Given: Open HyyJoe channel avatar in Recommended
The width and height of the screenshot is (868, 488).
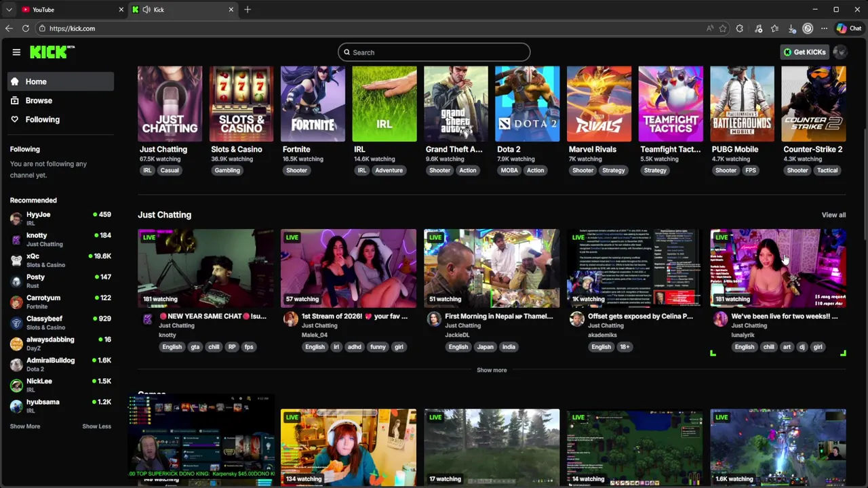Looking at the screenshot, I should coord(16,218).
